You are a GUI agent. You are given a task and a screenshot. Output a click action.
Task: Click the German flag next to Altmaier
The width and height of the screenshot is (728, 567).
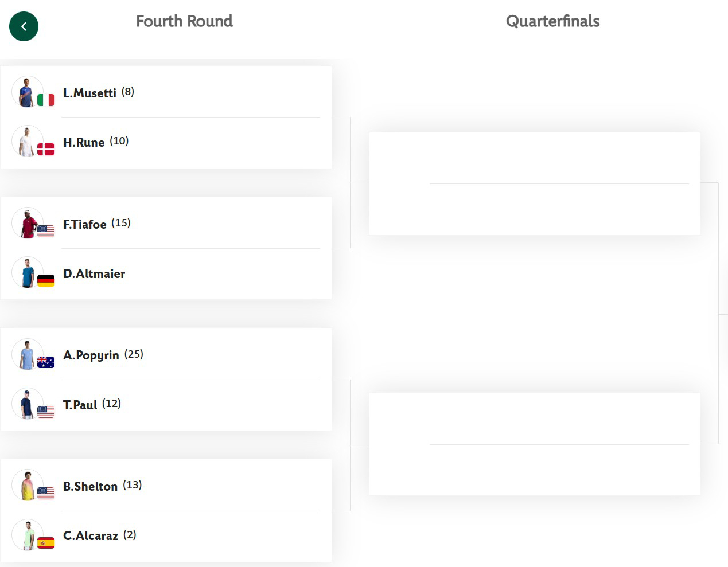pyautogui.click(x=46, y=281)
